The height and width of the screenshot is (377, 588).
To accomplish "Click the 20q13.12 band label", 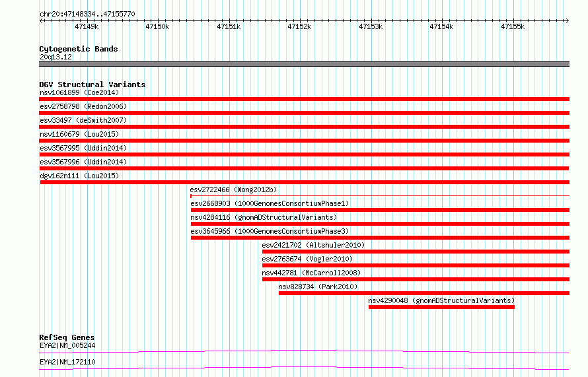I will pos(55,57).
